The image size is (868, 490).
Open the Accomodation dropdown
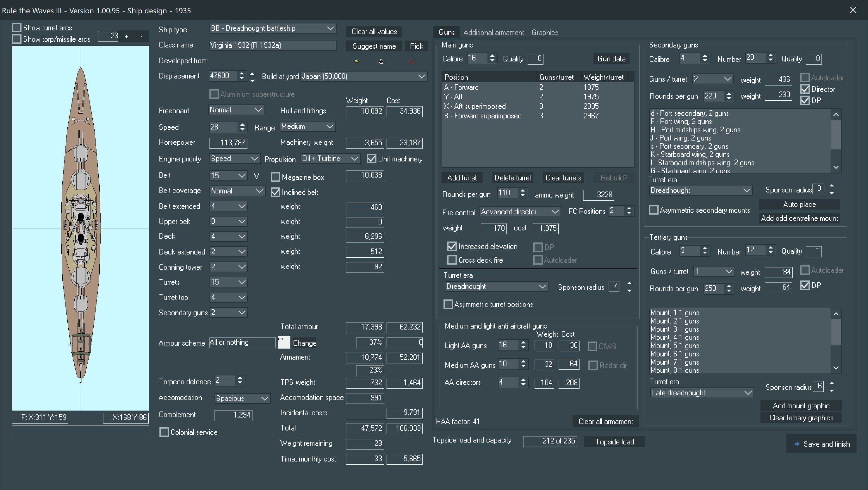pyautogui.click(x=265, y=398)
